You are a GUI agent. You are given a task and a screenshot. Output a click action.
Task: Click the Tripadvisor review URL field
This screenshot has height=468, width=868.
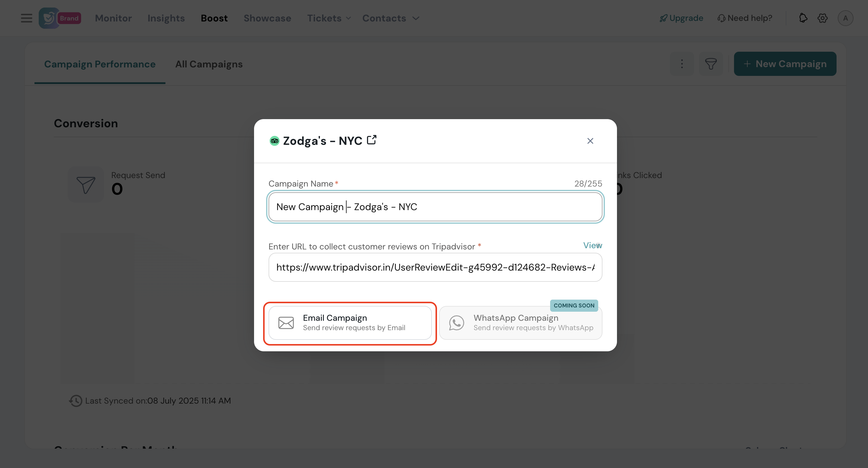(435, 268)
